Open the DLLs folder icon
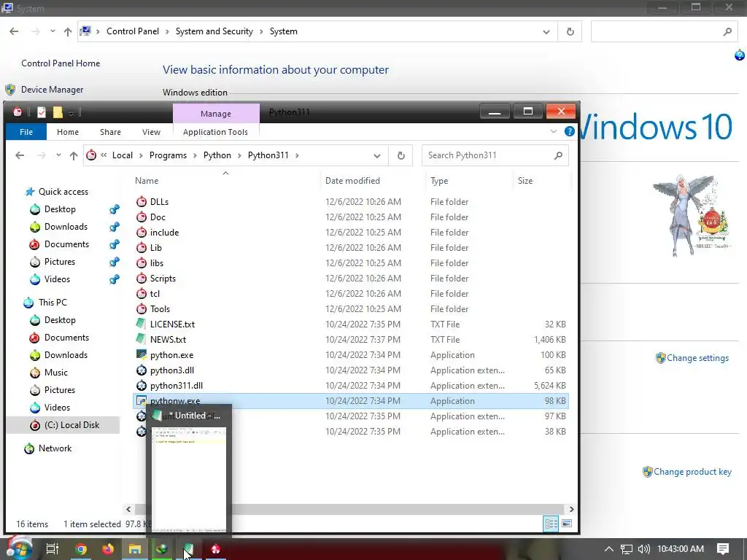 click(141, 201)
